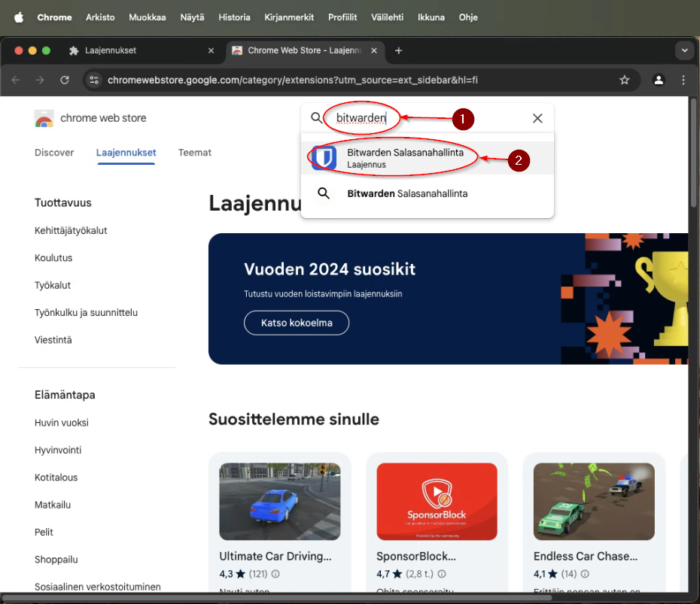Viewport: 700px width, 604px height.
Task: Click the address bar URL
Action: pyautogui.click(x=292, y=80)
